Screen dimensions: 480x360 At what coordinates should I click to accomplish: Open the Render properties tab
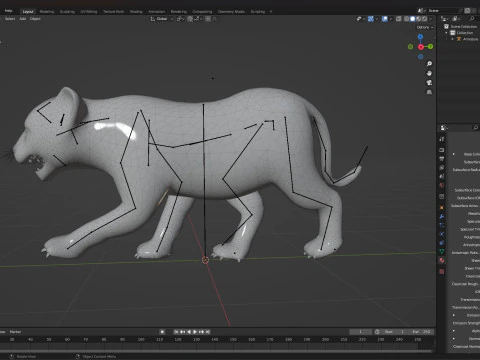(x=442, y=150)
